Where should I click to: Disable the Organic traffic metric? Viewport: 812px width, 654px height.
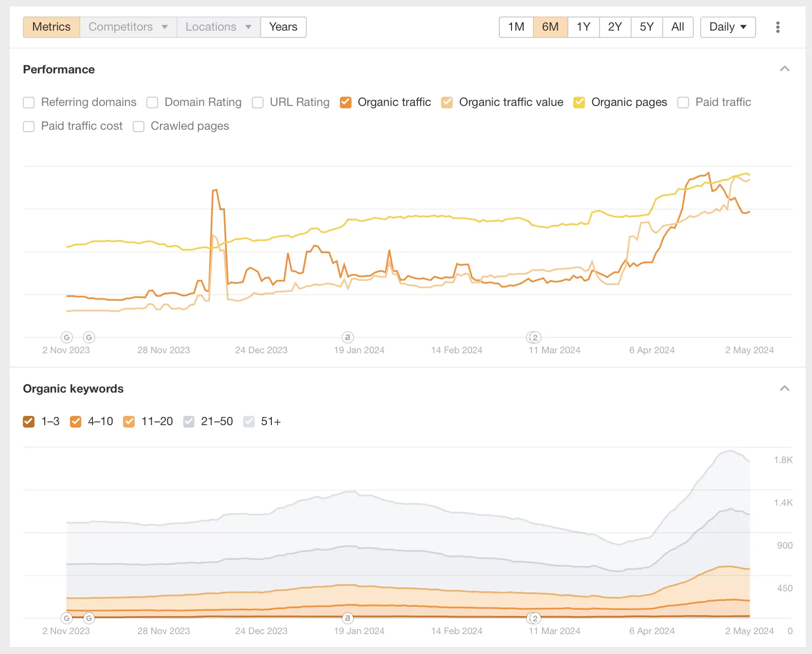[x=346, y=103]
